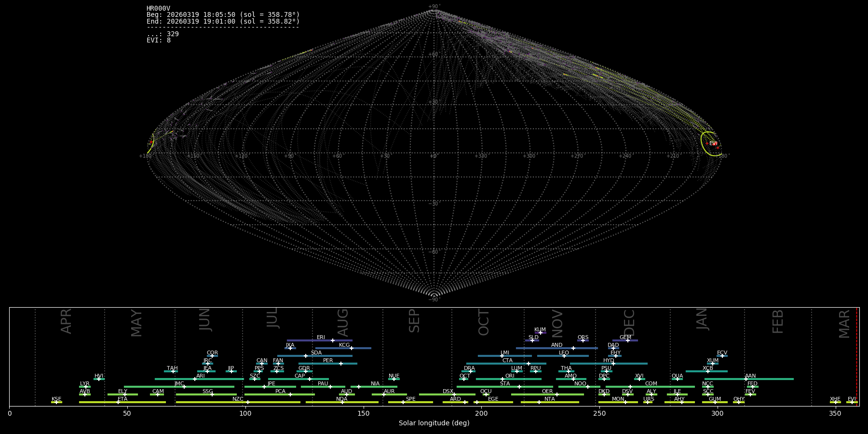Click the LEO shower peak cross
This screenshot has height=434, width=868.
[564, 356]
